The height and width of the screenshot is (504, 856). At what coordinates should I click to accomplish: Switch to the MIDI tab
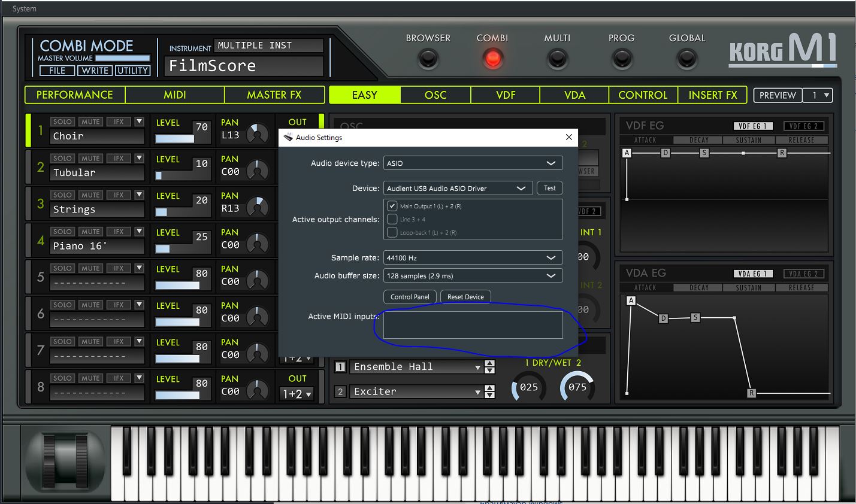175,95
